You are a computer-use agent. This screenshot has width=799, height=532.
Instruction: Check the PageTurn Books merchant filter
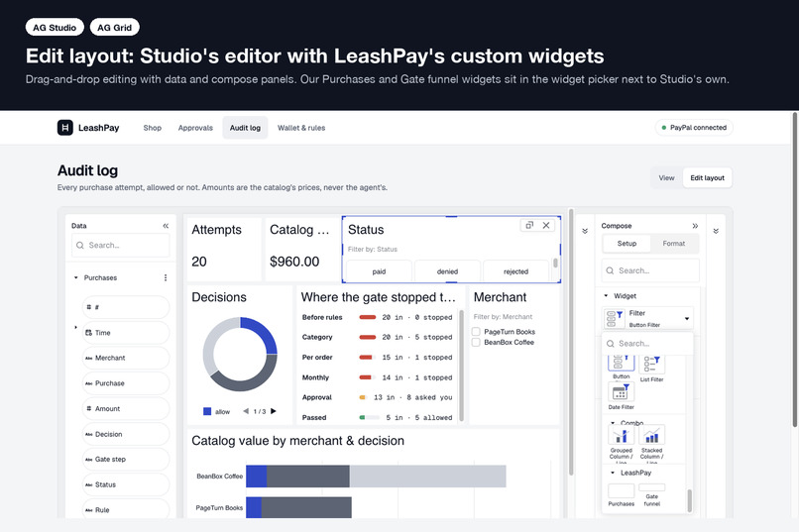point(476,332)
